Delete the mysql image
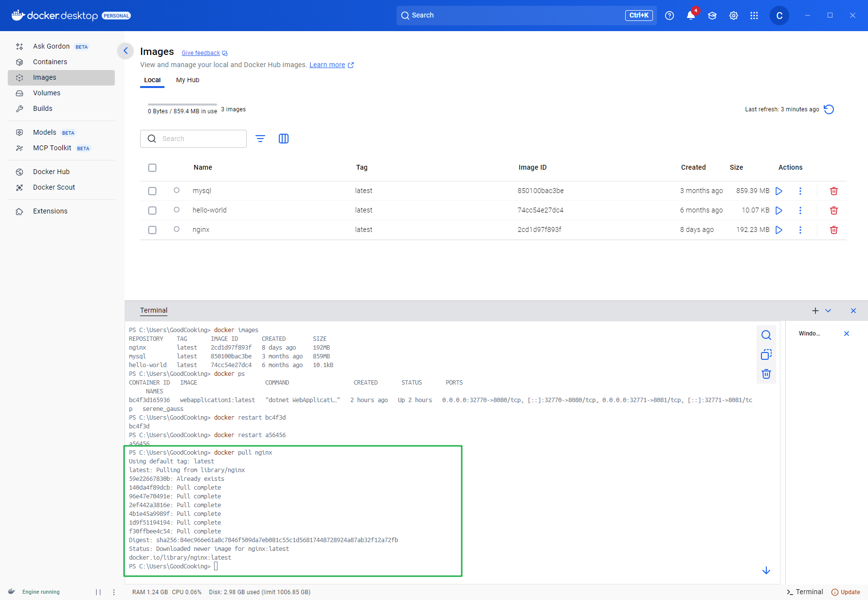Screen dimensions: 868x600 click(834, 191)
